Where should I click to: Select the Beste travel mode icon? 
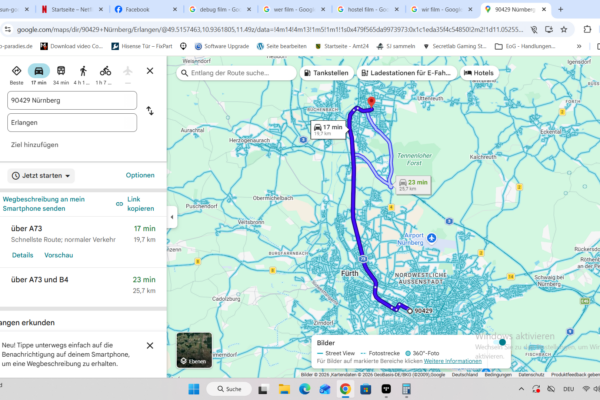[16, 71]
